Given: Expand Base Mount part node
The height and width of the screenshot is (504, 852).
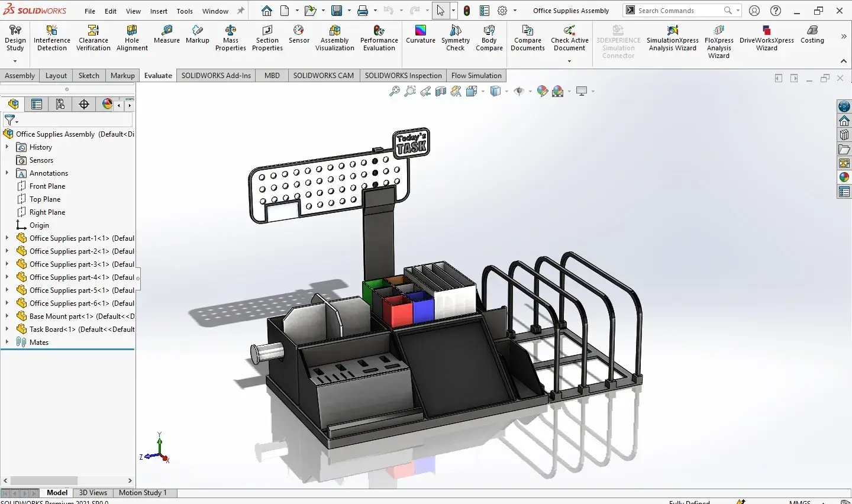Looking at the screenshot, I should point(7,316).
